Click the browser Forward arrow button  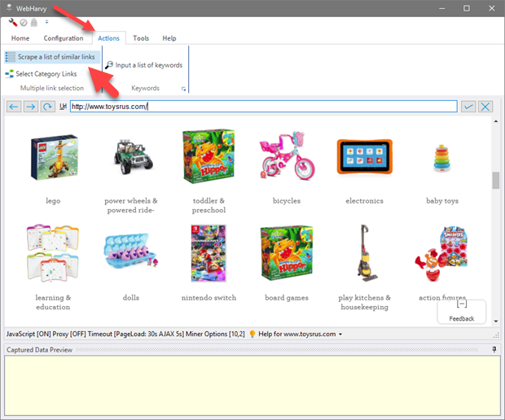[31, 107]
